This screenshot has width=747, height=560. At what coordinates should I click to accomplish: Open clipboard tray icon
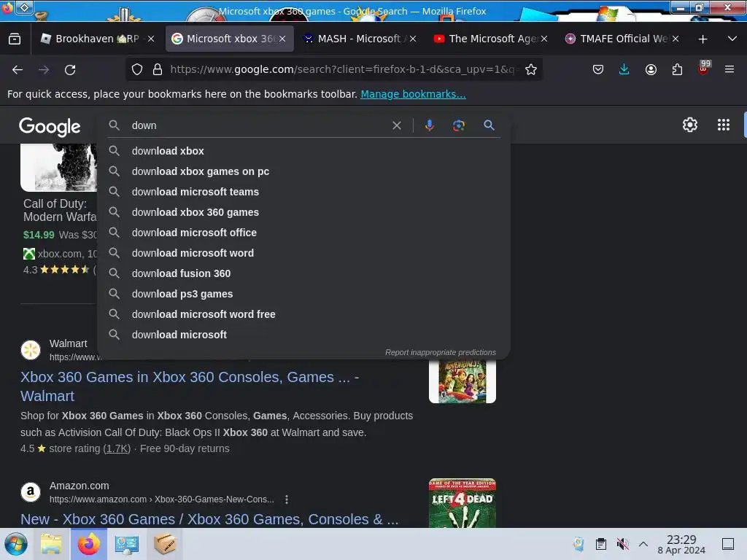click(601, 544)
